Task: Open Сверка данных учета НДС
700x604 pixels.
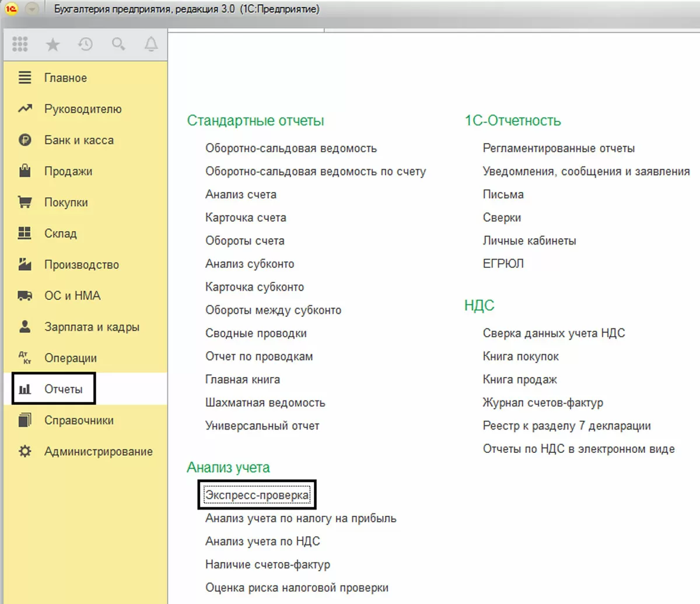Action: pos(554,333)
